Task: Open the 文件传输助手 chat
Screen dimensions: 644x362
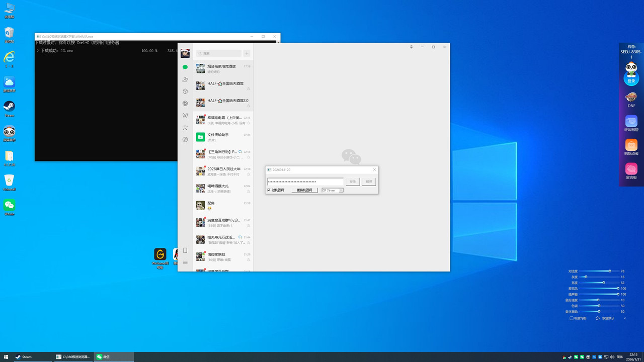Action: coord(223,137)
